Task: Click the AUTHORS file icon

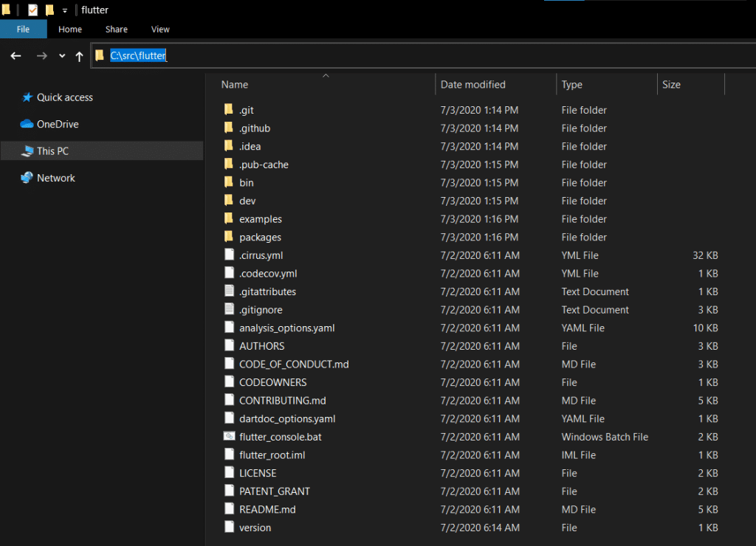Action: pyautogui.click(x=229, y=345)
